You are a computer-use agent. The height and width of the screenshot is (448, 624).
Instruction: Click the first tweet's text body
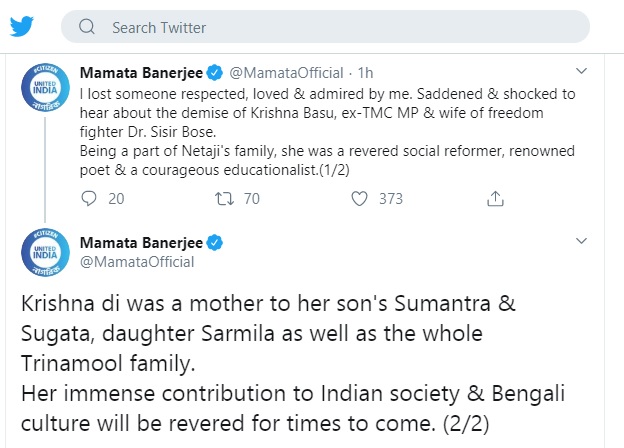click(328, 132)
